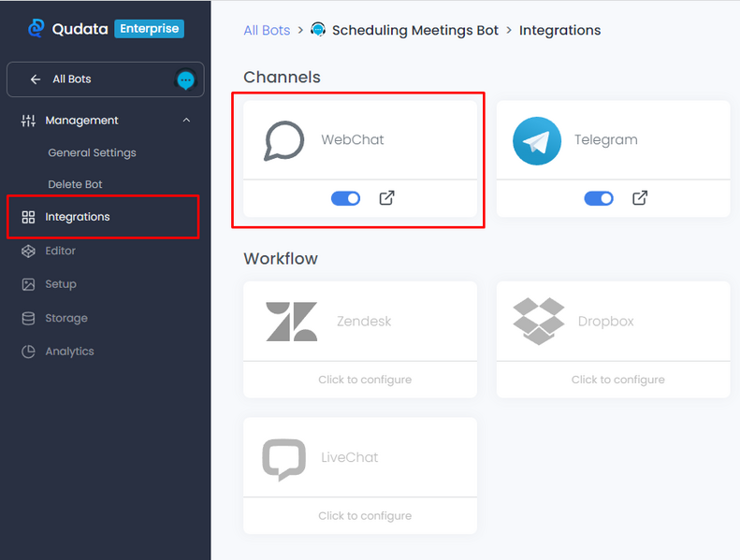Click the Telegram paper plane logo
Screen dimensions: 740x560
click(x=537, y=140)
